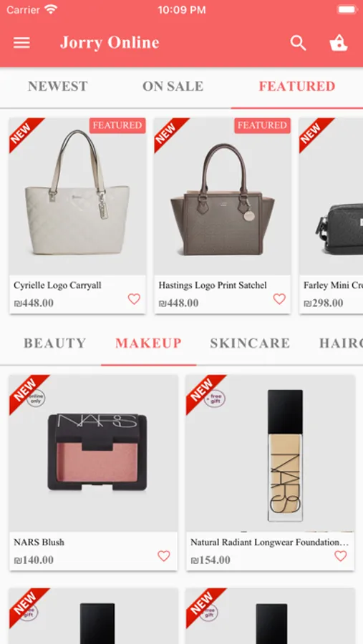This screenshot has width=363, height=644.
Task: Open the Hastings satchel product image
Action: point(223,196)
